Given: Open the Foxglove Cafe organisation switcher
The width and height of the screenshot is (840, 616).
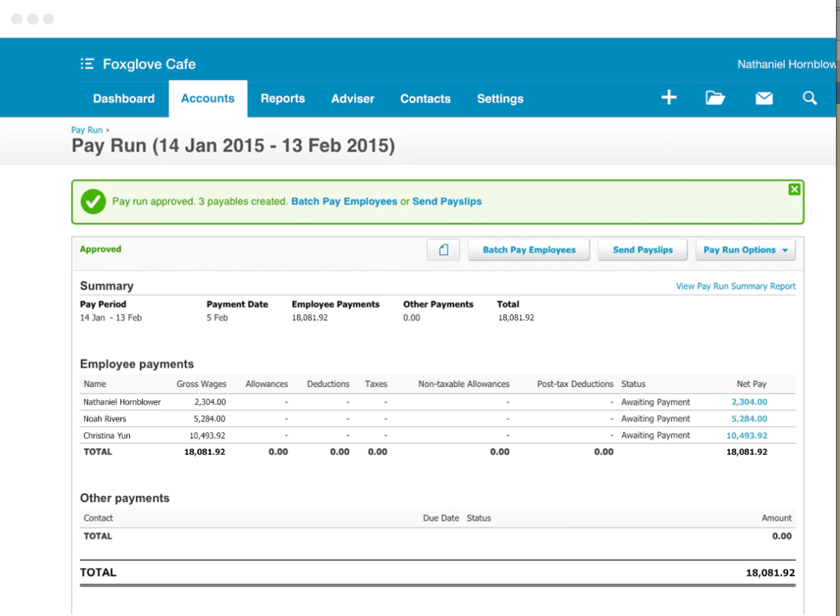Looking at the screenshot, I should 149,64.
